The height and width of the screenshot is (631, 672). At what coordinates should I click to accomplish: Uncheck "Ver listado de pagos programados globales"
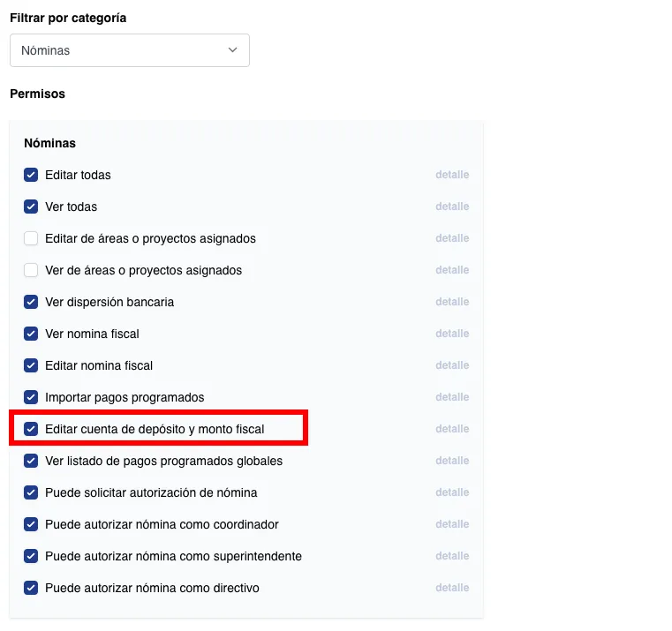[31, 461]
